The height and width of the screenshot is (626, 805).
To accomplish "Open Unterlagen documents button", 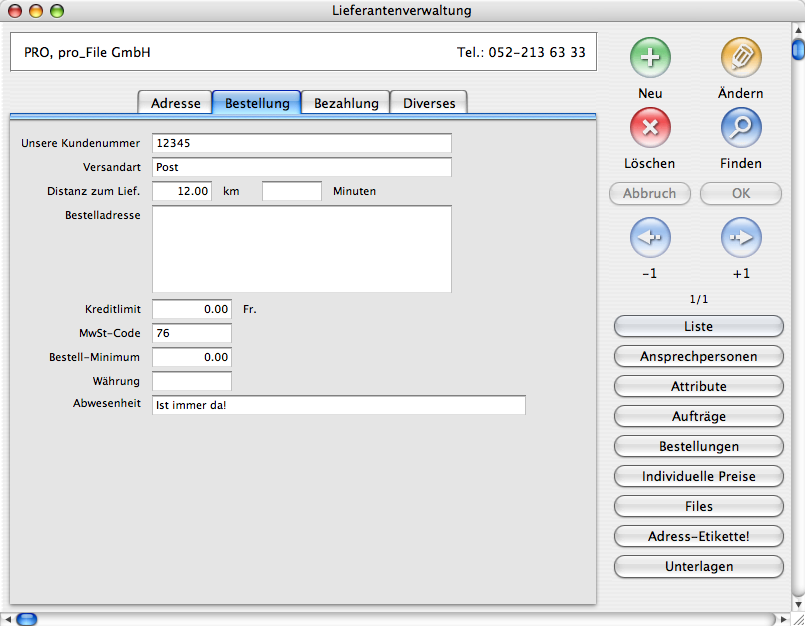I will point(698,566).
